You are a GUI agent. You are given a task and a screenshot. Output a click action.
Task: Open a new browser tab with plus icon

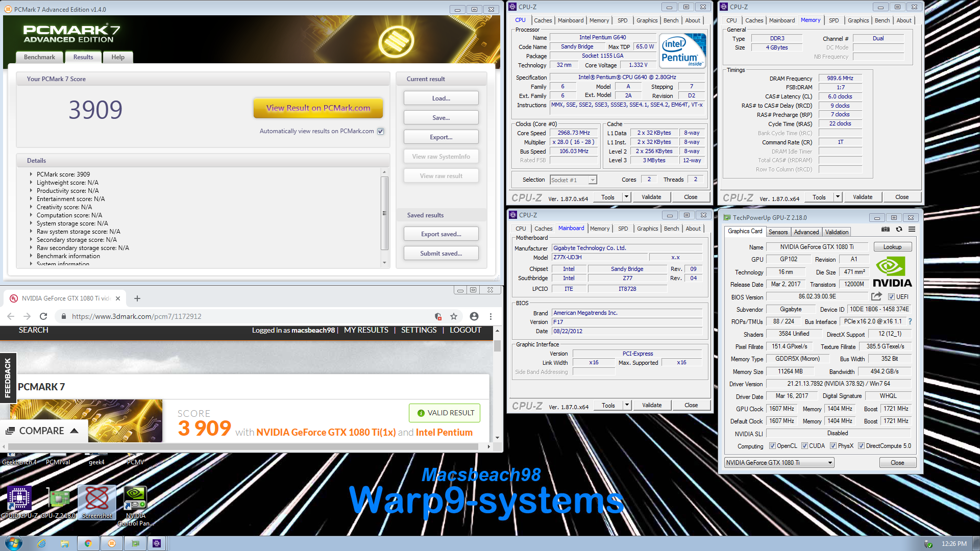point(137,298)
